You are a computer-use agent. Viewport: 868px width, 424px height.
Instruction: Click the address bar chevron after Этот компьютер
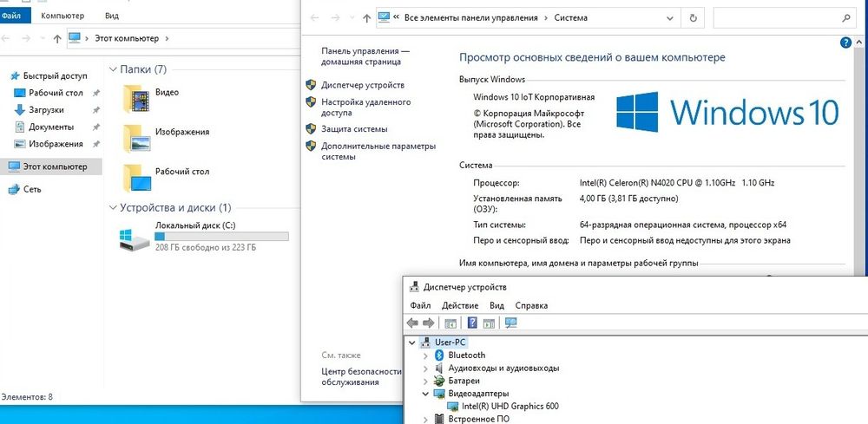(168, 39)
